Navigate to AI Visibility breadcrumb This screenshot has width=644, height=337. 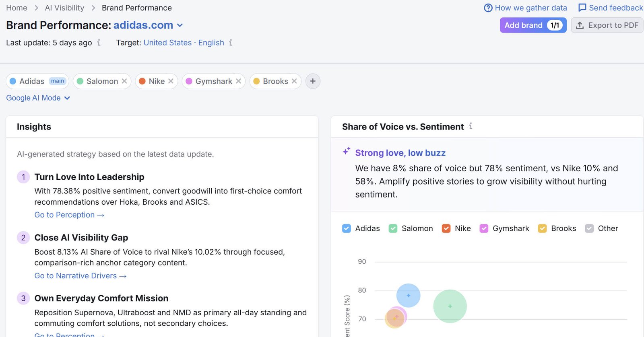pyautogui.click(x=64, y=8)
